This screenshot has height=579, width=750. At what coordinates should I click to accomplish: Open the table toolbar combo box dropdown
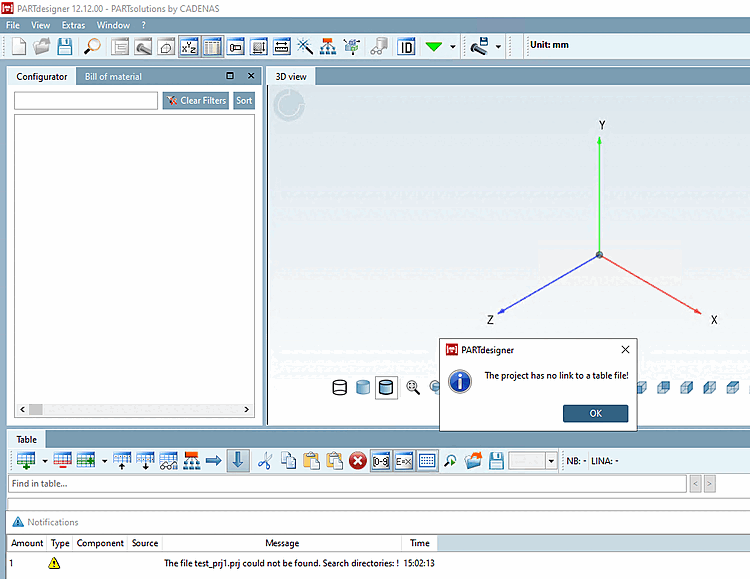(x=551, y=461)
